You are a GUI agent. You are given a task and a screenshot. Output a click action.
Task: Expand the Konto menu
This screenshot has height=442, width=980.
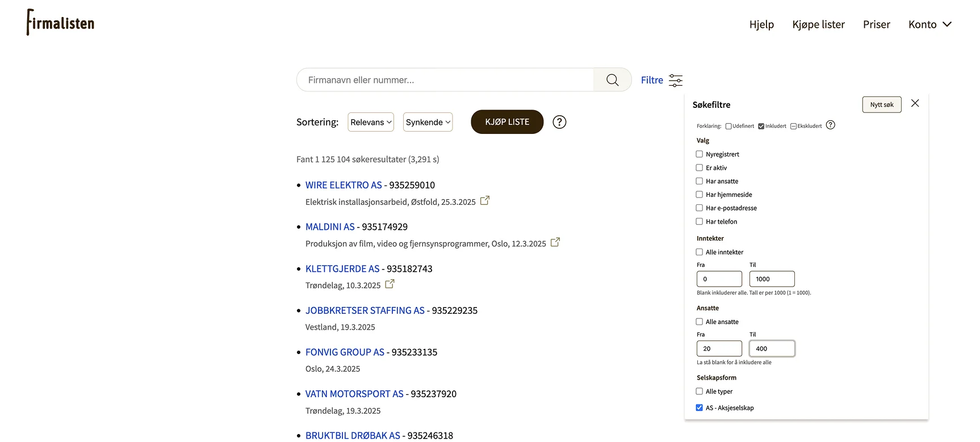(929, 24)
